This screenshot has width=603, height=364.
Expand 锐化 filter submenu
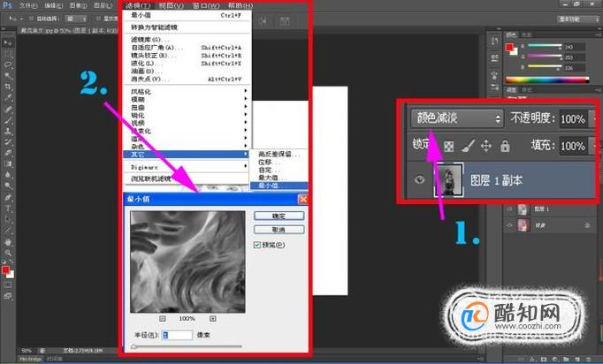tap(187, 115)
